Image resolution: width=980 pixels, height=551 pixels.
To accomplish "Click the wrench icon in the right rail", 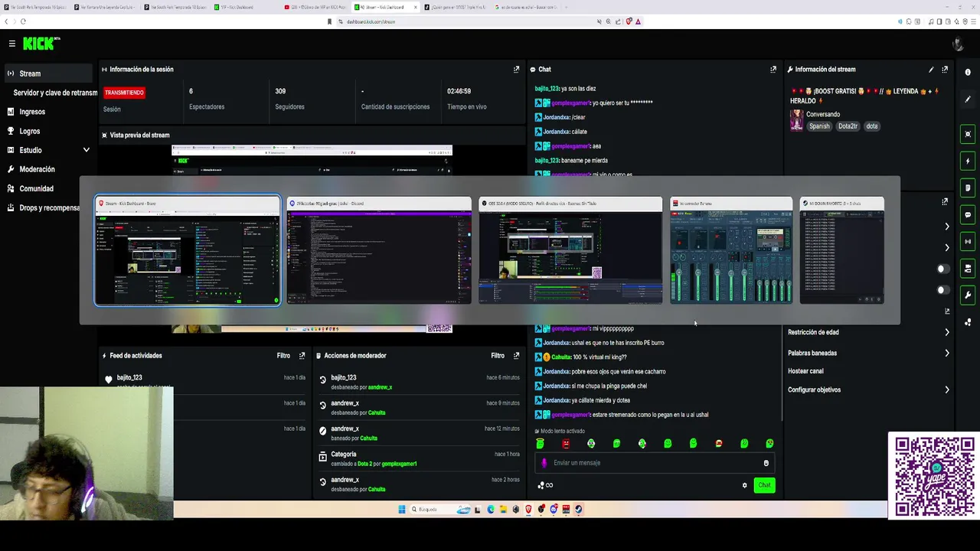I will pos(968,295).
